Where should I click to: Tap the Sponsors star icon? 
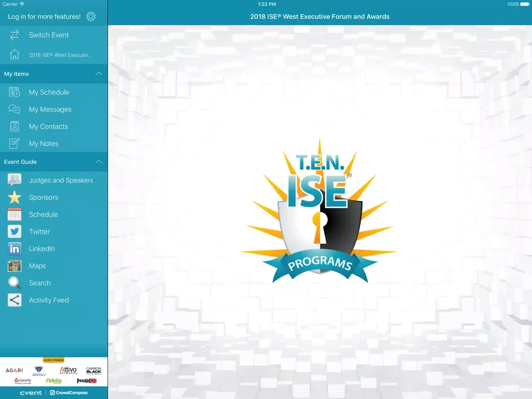pos(14,197)
